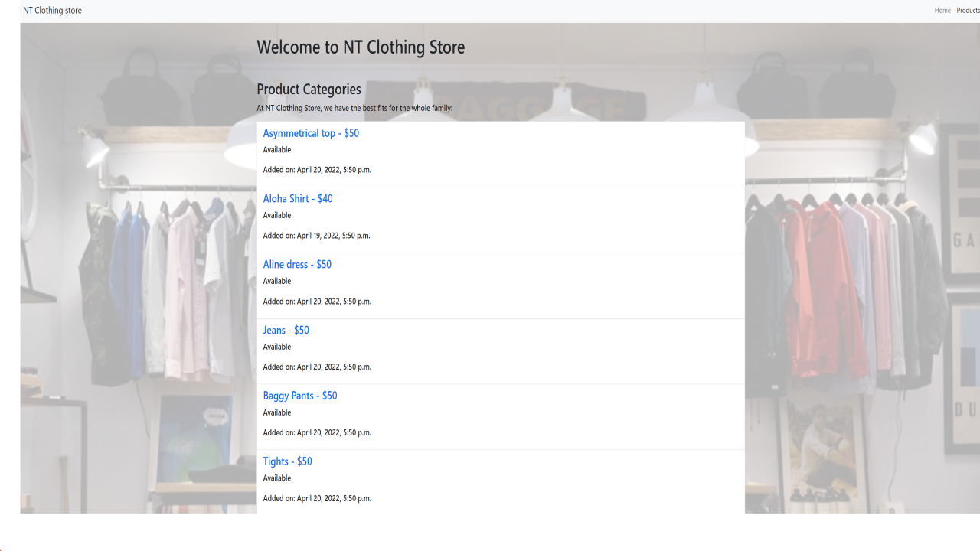Click the Tights - $50 product link
The image size is (980, 551).
click(x=287, y=461)
